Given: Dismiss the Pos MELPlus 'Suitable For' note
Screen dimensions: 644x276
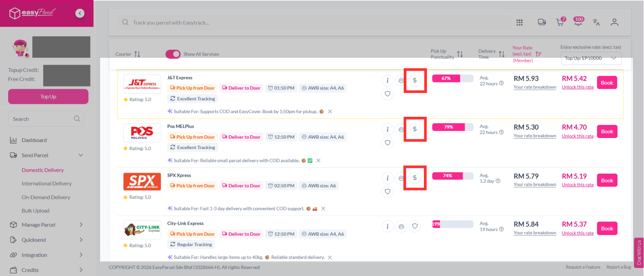Looking at the screenshot, I should click(318, 161).
